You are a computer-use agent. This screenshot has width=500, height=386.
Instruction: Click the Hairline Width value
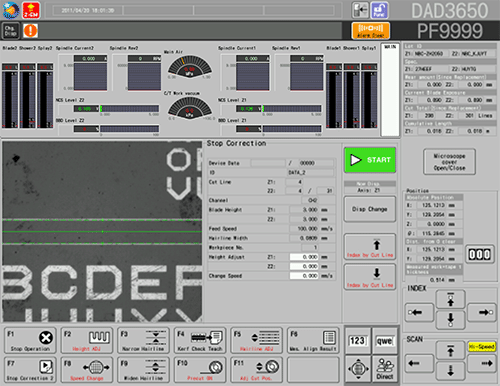[304, 238]
